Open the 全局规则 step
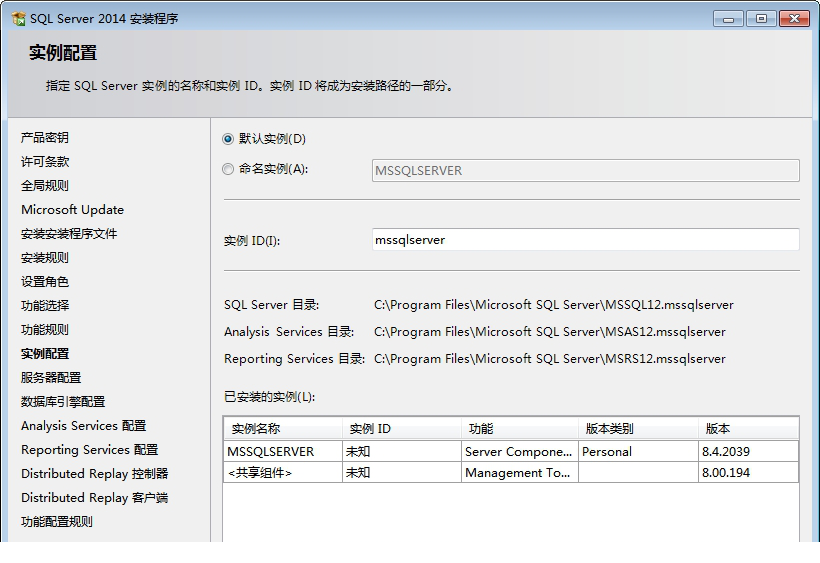 45,186
